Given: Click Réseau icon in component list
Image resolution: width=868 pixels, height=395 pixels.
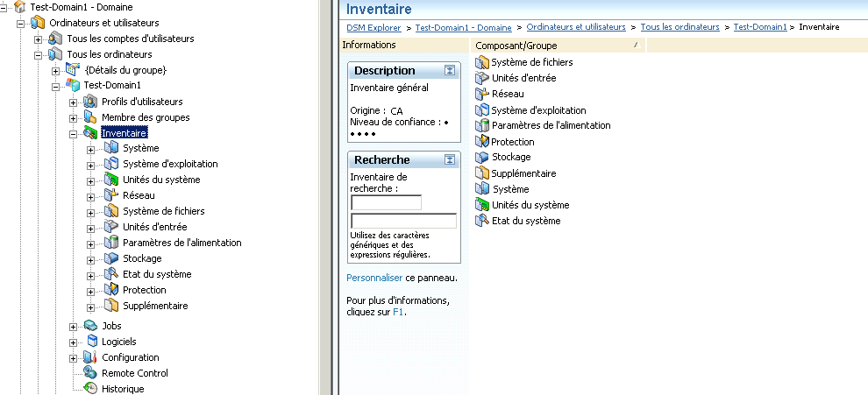Looking at the screenshot, I should tap(482, 94).
